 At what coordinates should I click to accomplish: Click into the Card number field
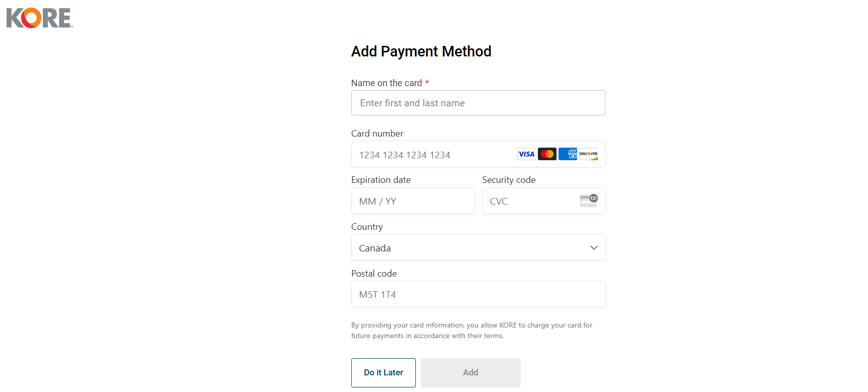[x=433, y=155]
